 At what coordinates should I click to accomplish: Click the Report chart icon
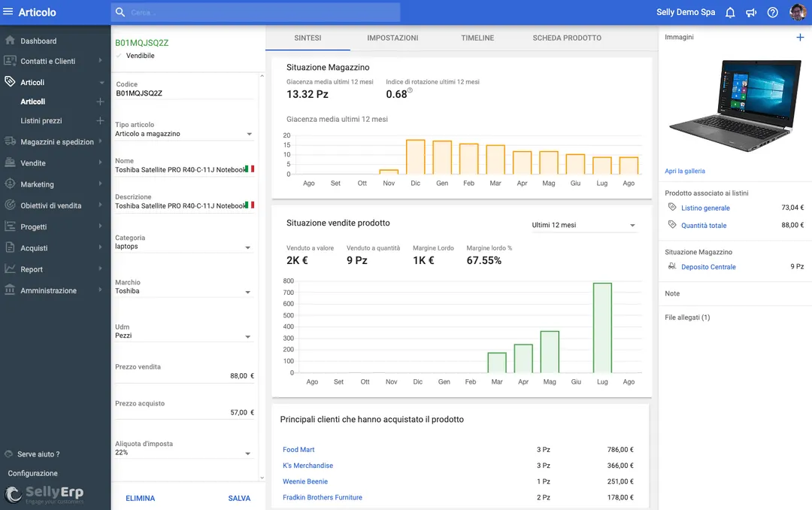[10, 269]
